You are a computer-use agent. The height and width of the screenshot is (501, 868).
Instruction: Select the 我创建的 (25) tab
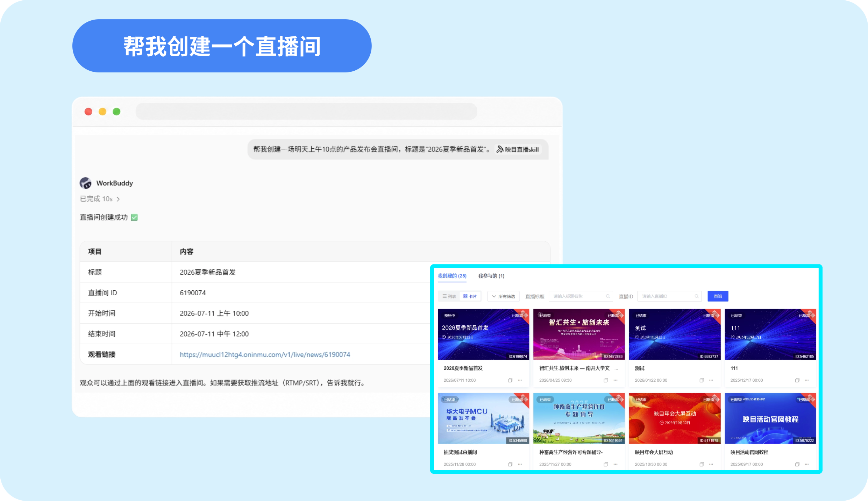[452, 276]
